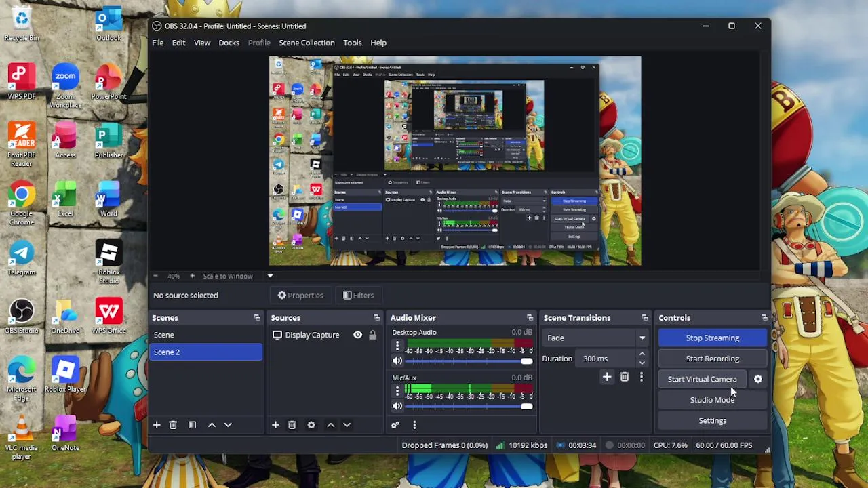Open preview scaling dropdown arrow
The height and width of the screenshot is (488, 868).
pyautogui.click(x=270, y=276)
